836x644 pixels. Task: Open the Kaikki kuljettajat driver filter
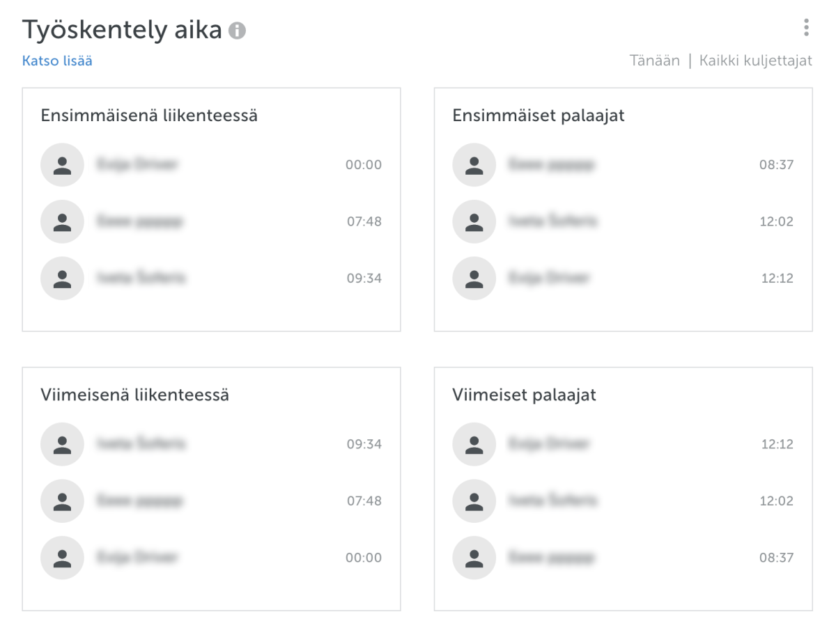755,61
